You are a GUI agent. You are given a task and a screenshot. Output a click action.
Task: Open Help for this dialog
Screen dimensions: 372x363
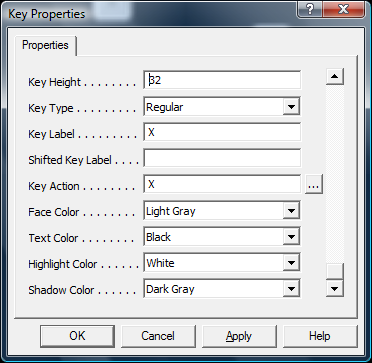pyautogui.click(x=320, y=336)
